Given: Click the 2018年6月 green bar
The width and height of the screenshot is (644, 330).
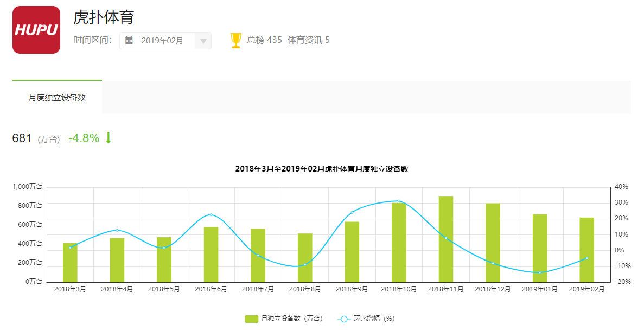Looking at the screenshot, I should pos(211,255).
